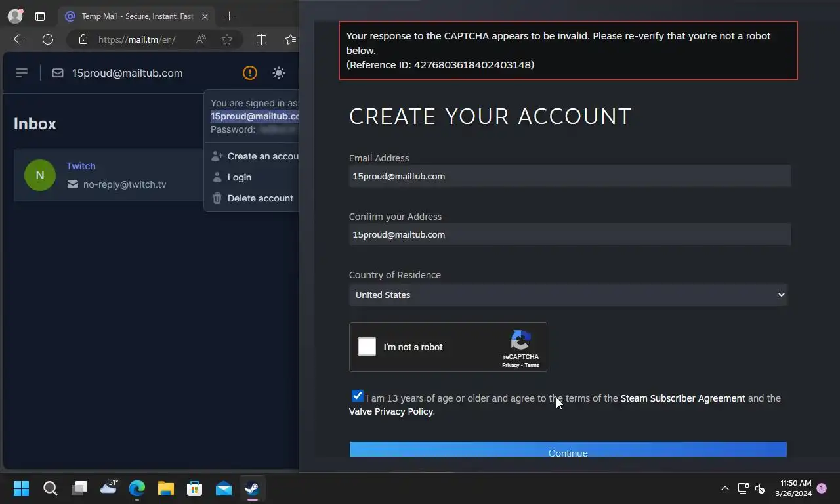
Task: Open the mail.tm hamburger menu
Action: (x=22, y=73)
